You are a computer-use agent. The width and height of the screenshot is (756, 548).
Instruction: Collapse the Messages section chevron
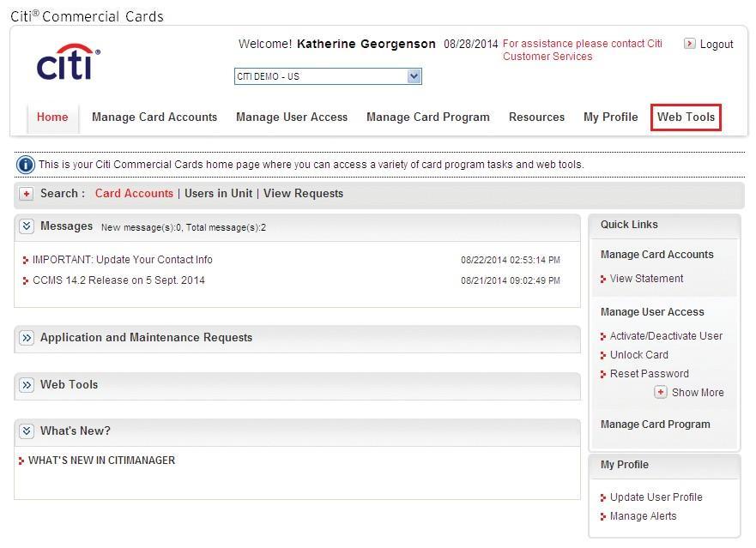coord(27,226)
